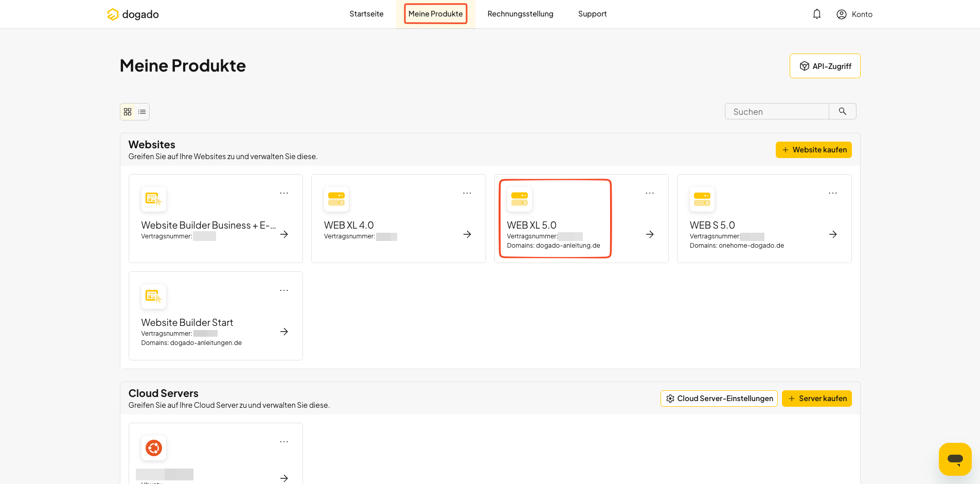
Task: Switch to list view
Action: point(142,112)
